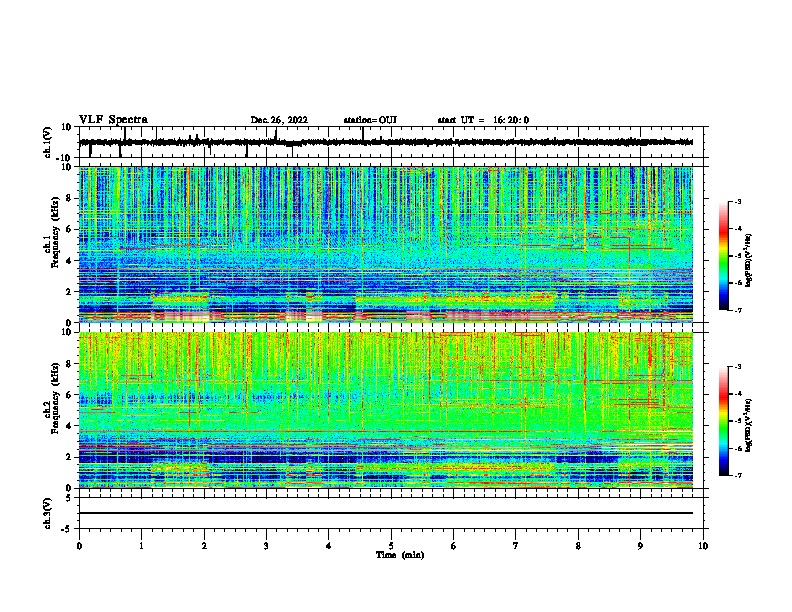Click the "8" kHz tick of ch.1 spectrogram
Image resolution: width=792 pixels, height=612 pixels.
70,198
